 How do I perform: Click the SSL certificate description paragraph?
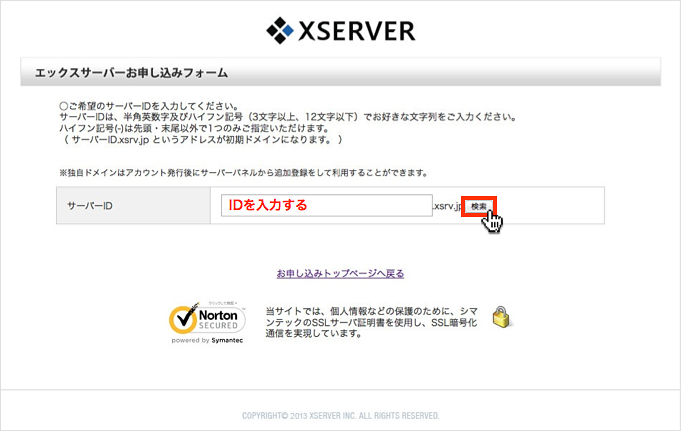(x=371, y=322)
